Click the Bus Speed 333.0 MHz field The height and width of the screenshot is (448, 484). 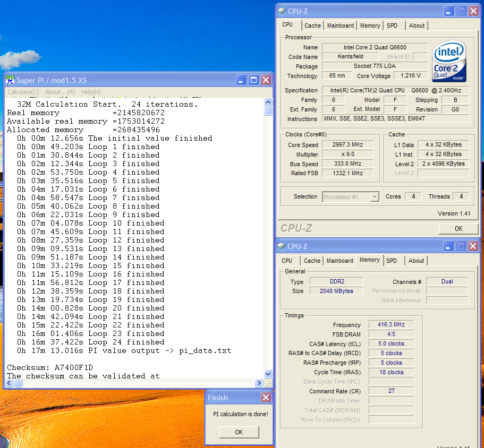tap(347, 163)
